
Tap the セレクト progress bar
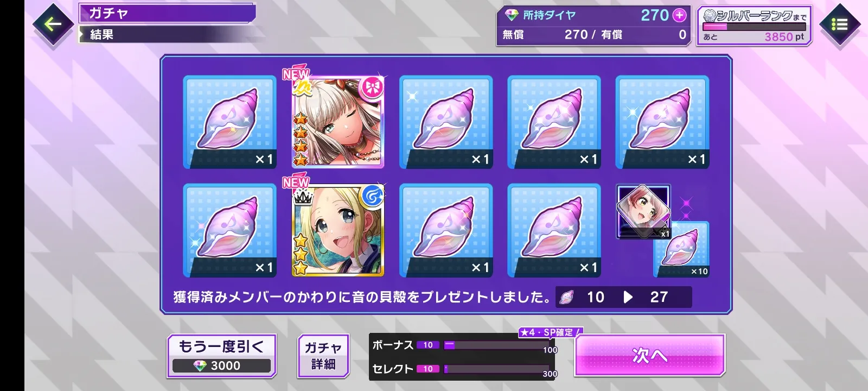tap(496, 369)
